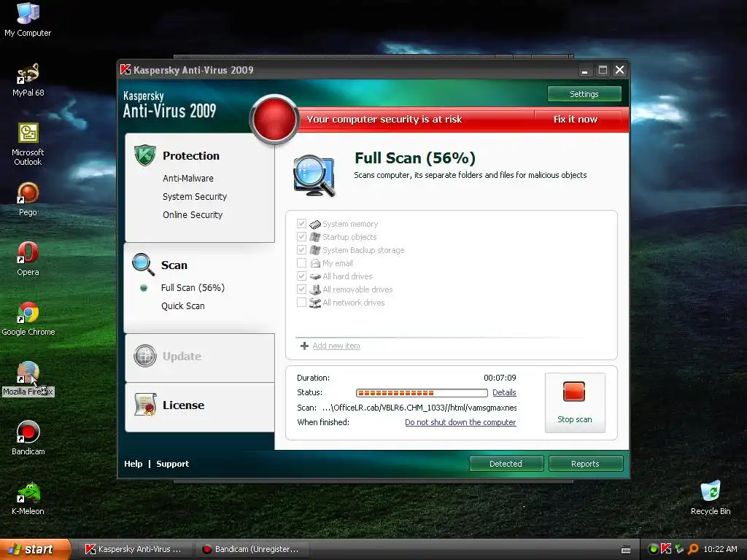Click the network tray icon beside Kaspersky
The image size is (747, 560).
click(679, 549)
